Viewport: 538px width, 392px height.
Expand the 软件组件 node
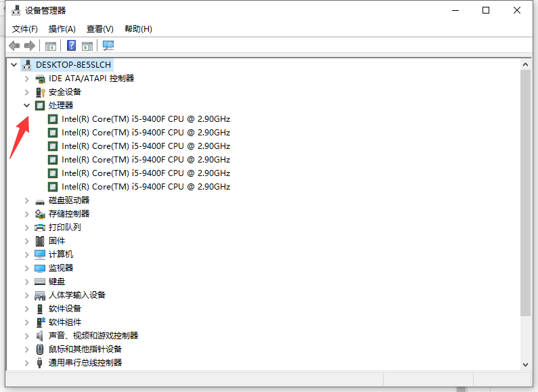point(27,322)
